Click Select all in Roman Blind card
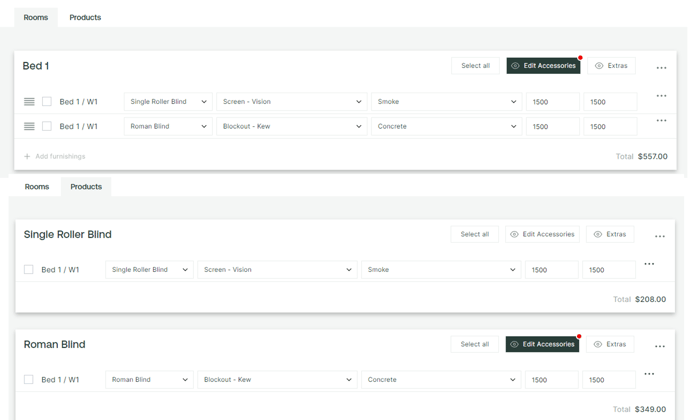Viewport: 688px width, 420px height. click(x=474, y=344)
